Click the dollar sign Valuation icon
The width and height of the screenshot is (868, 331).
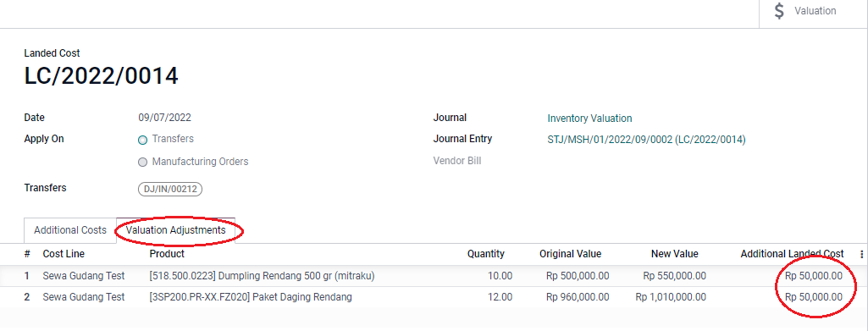(779, 11)
